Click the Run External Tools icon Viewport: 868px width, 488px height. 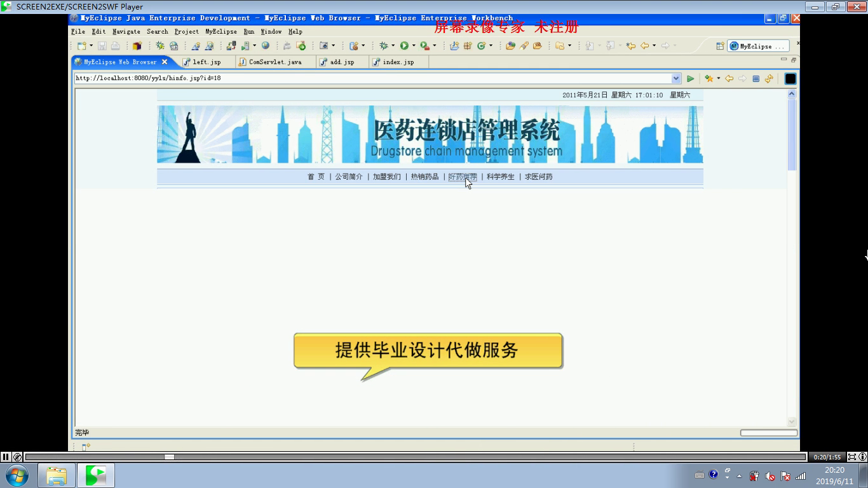(424, 46)
